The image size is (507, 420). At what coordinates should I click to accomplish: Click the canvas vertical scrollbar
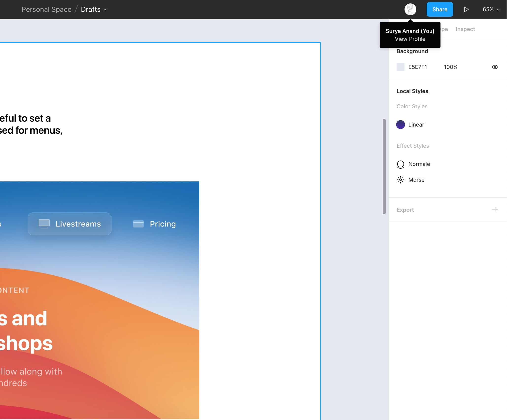tap(384, 166)
